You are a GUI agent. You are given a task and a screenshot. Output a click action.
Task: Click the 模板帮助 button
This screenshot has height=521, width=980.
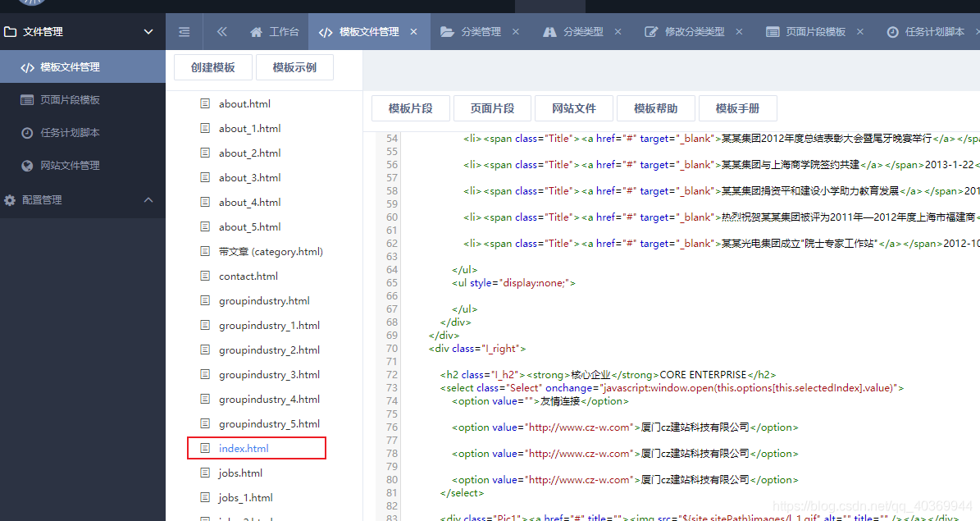coord(655,108)
